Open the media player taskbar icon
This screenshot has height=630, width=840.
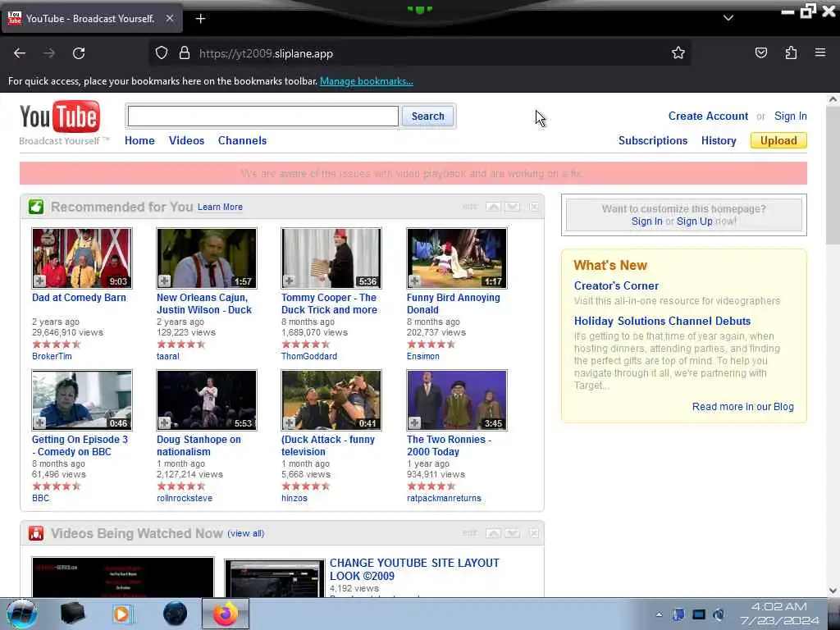pos(122,614)
